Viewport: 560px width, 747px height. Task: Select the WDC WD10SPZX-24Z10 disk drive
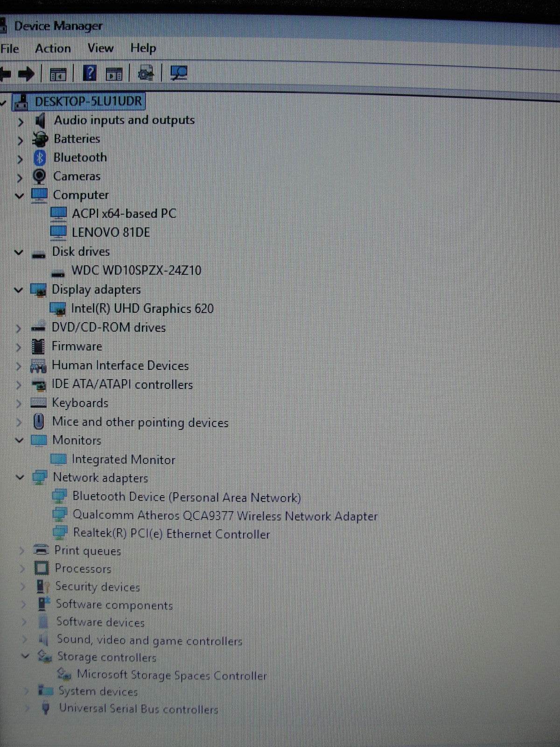[136, 270]
